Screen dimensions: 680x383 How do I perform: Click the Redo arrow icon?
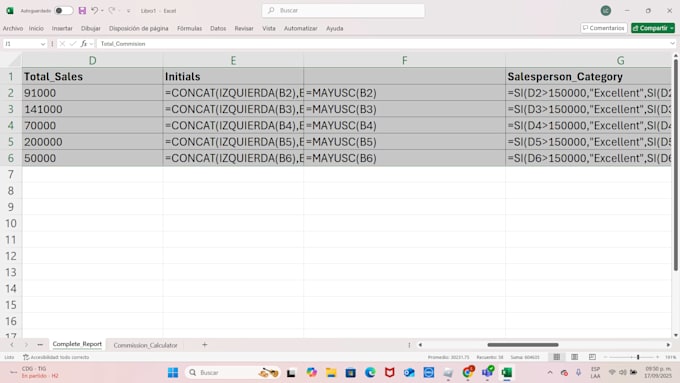112,10
